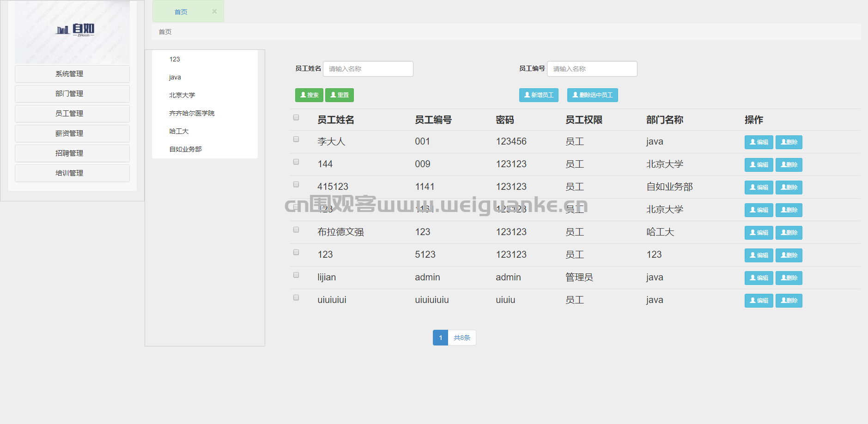
Task: Open 系统管理 menu
Action: tap(72, 74)
